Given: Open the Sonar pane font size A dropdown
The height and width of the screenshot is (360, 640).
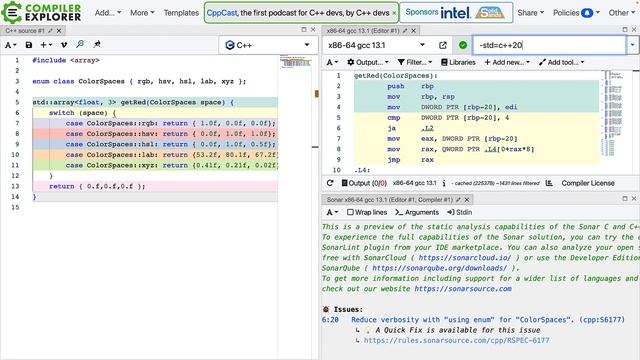Looking at the screenshot, I should pos(332,212).
